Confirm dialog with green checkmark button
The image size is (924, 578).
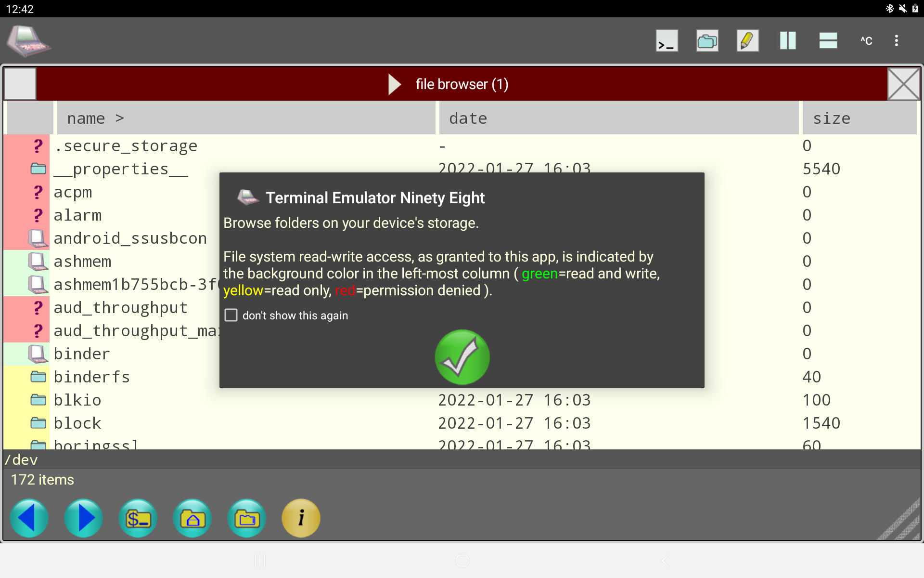pos(462,357)
